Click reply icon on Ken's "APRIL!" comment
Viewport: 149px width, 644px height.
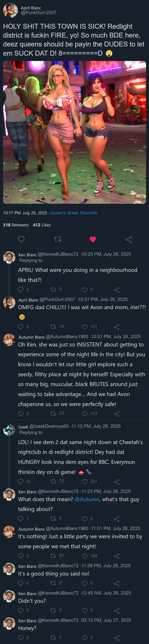[x=21, y=289]
